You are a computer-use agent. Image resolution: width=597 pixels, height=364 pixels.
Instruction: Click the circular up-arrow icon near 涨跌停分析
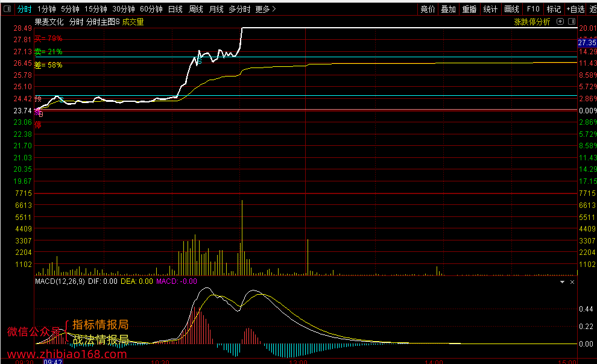click(560, 21)
